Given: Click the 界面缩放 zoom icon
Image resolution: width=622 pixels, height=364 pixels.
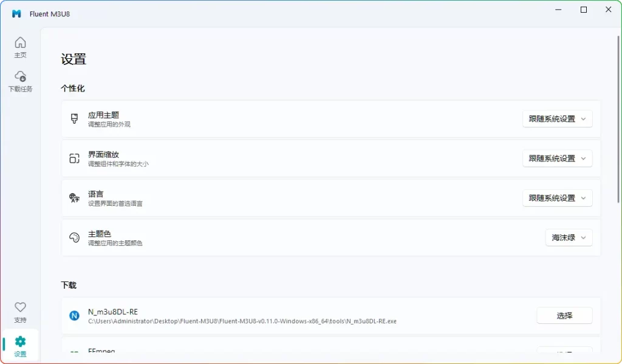Looking at the screenshot, I should point(74,158).
